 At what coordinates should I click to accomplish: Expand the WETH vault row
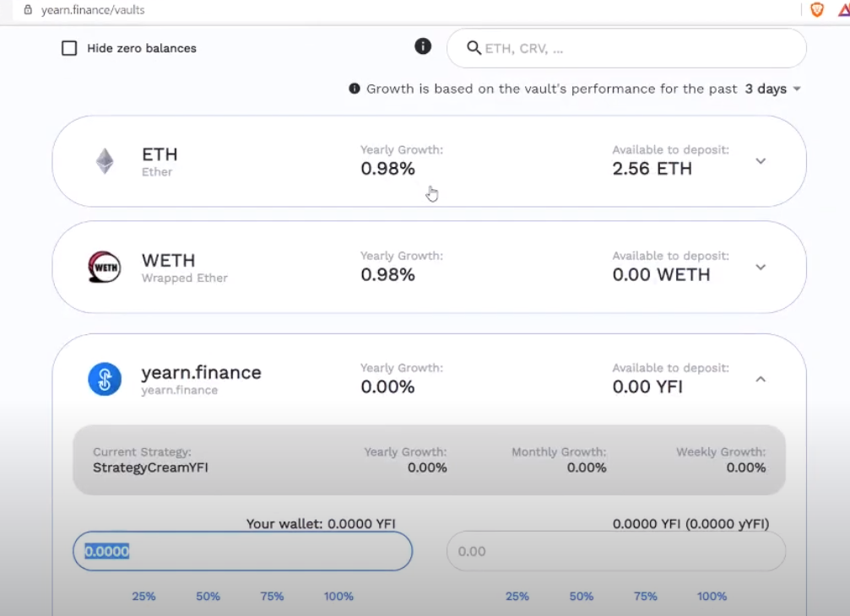tap(761, 267)
